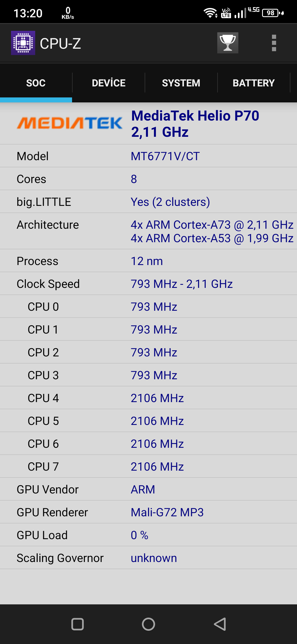Select the CPU 4 frequency row
The image size is (297, 644).
click(x=148, y=398)
